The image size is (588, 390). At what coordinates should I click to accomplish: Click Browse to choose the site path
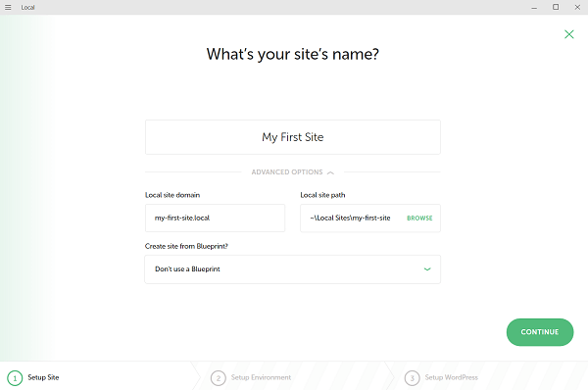point(419,219)
